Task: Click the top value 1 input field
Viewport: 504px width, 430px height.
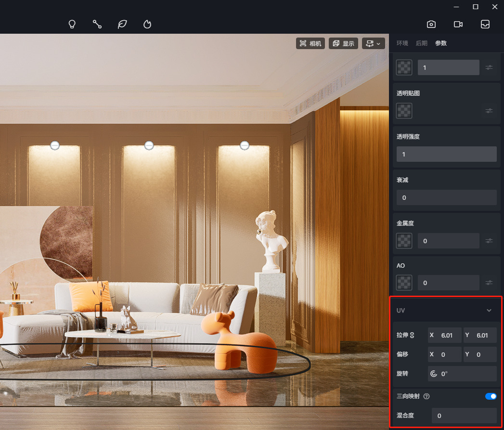Action: tap(448, 67)
